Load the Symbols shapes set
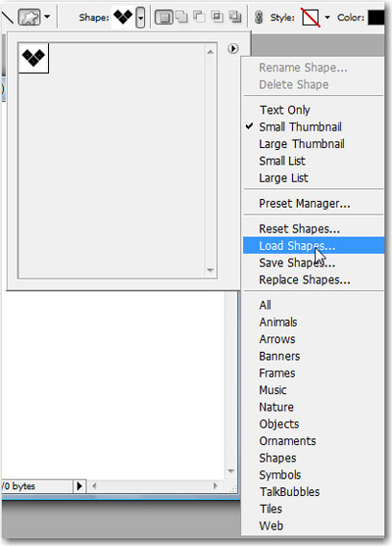392x546 pixels. (x=280, y=475)
